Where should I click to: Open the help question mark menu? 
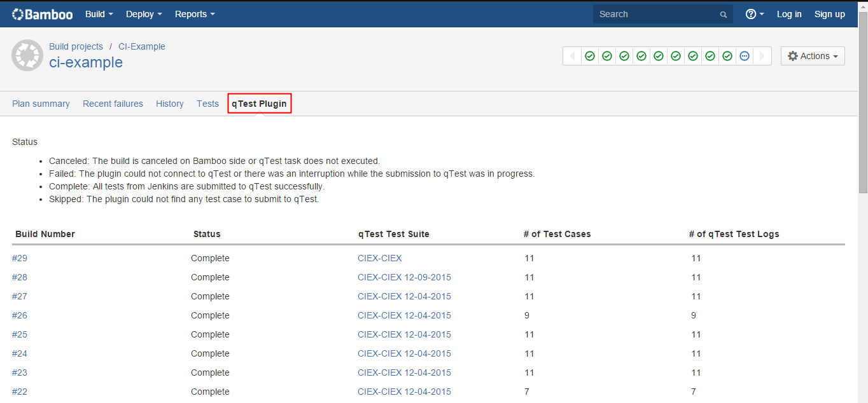754,14
